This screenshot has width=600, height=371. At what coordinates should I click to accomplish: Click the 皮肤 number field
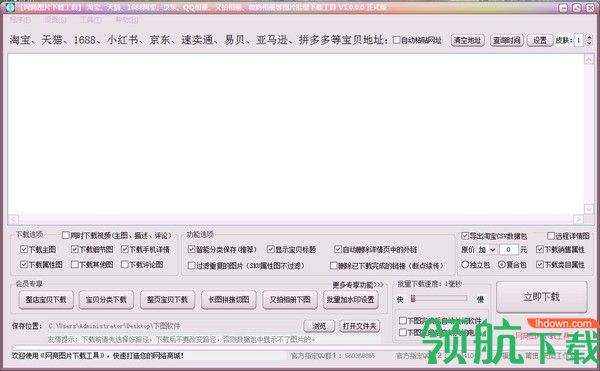(579, 40)
